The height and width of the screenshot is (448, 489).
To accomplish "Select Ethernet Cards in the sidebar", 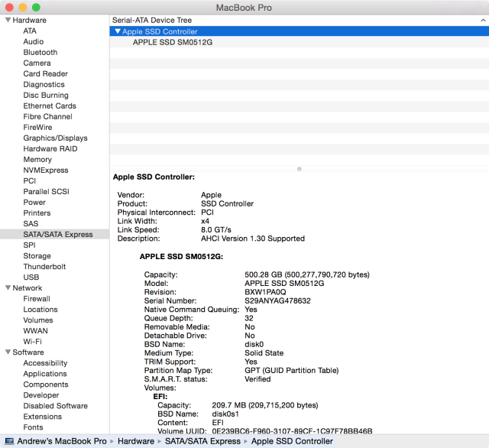I will click(x=50, y=106).
